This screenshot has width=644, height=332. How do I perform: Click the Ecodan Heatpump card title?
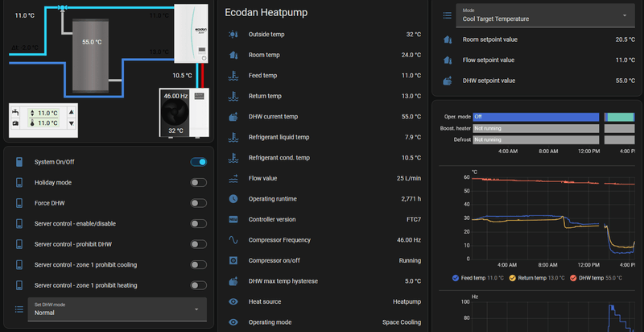pos(266,13)
